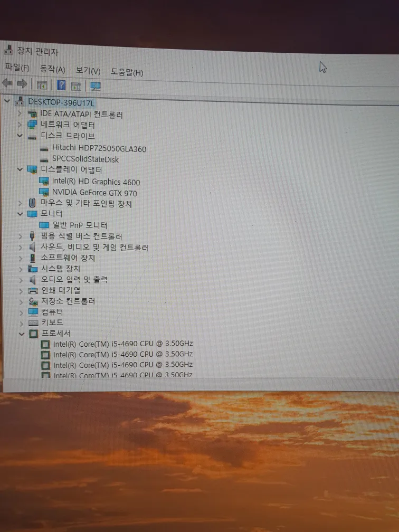Select the DESKTOP-396U17L computer name

click(61, 102)
